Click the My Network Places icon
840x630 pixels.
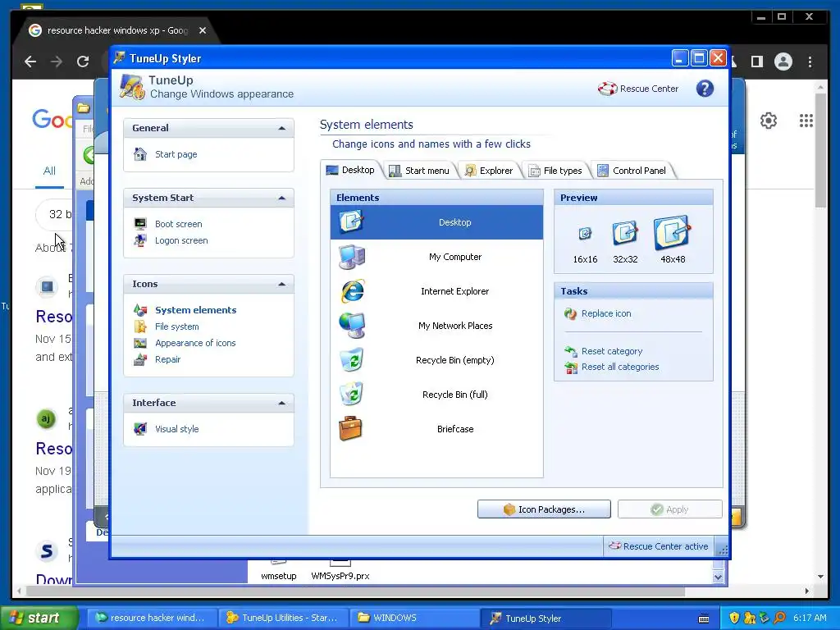coord(352,326)
